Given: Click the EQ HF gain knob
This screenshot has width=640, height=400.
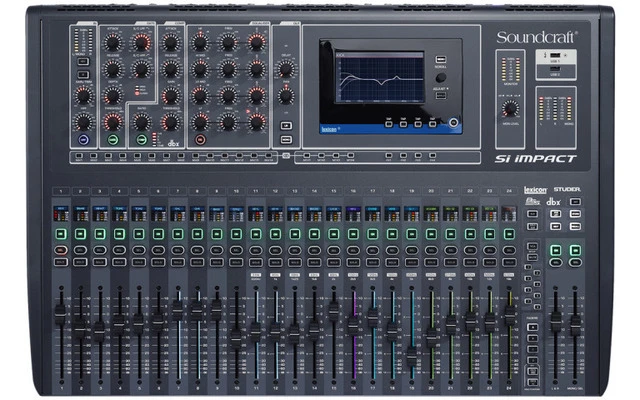Looking at the screenshot, I should (200, 43).
